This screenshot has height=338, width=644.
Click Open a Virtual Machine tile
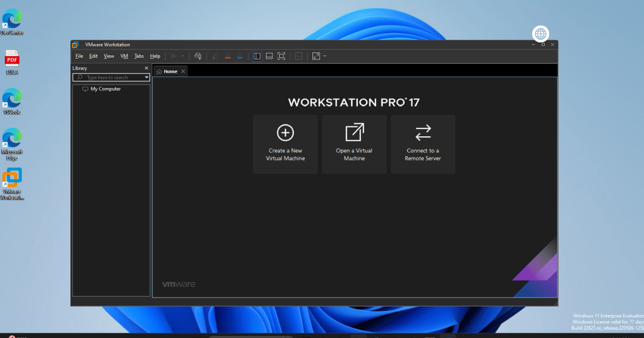354,144
